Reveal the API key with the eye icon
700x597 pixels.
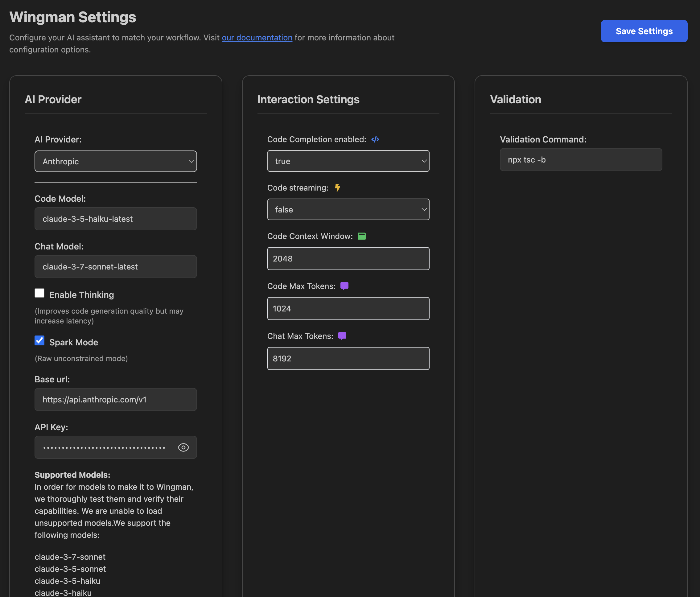coord(183,447)
